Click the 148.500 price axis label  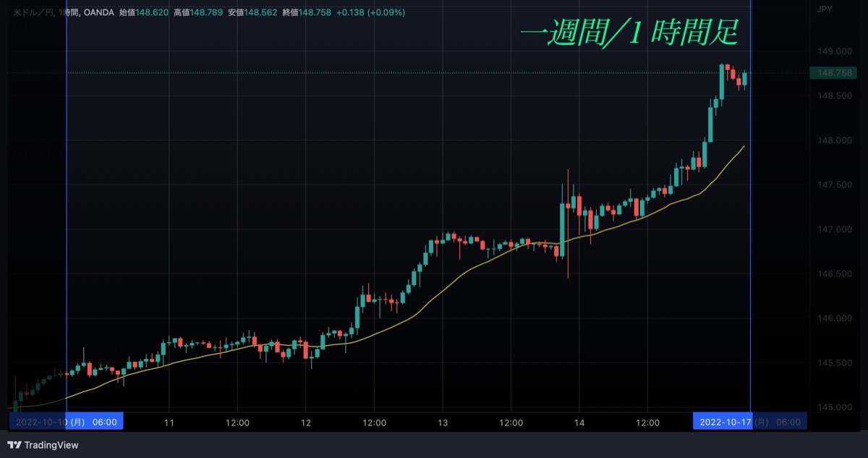[833, 96]
